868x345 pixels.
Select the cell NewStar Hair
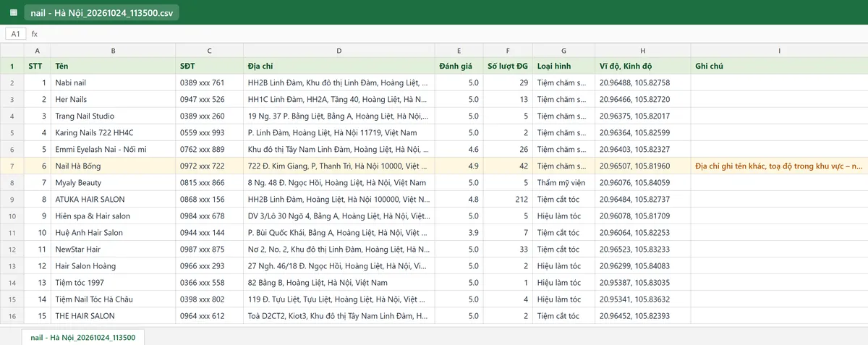(x=113, y=250)
